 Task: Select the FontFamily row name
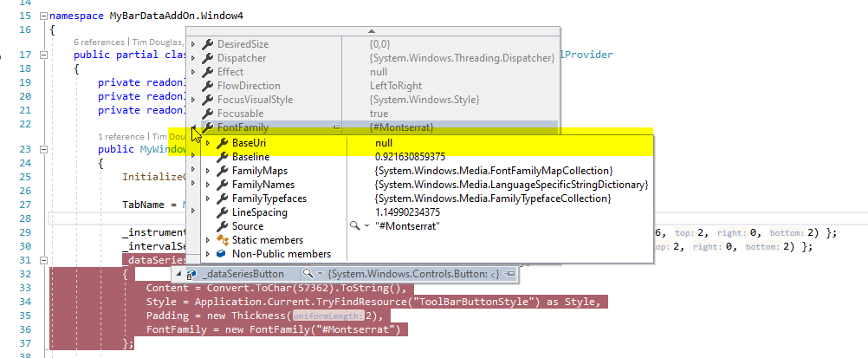(243, 127)
